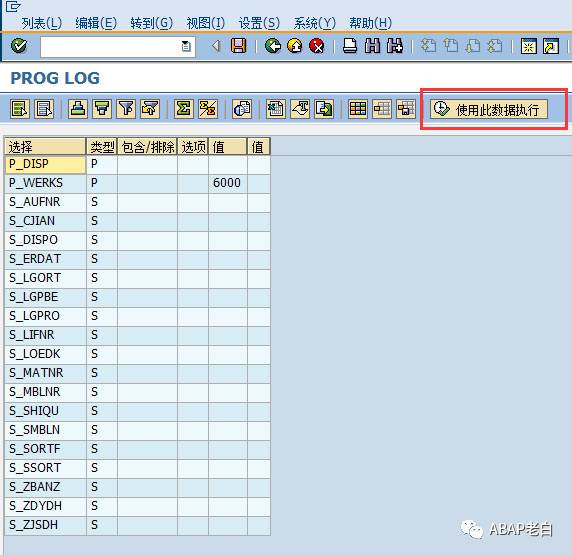This screenshot has width=572, height=555.
Task: Select the S_ZBANZ cell
Action: click(x=45, y=487)
